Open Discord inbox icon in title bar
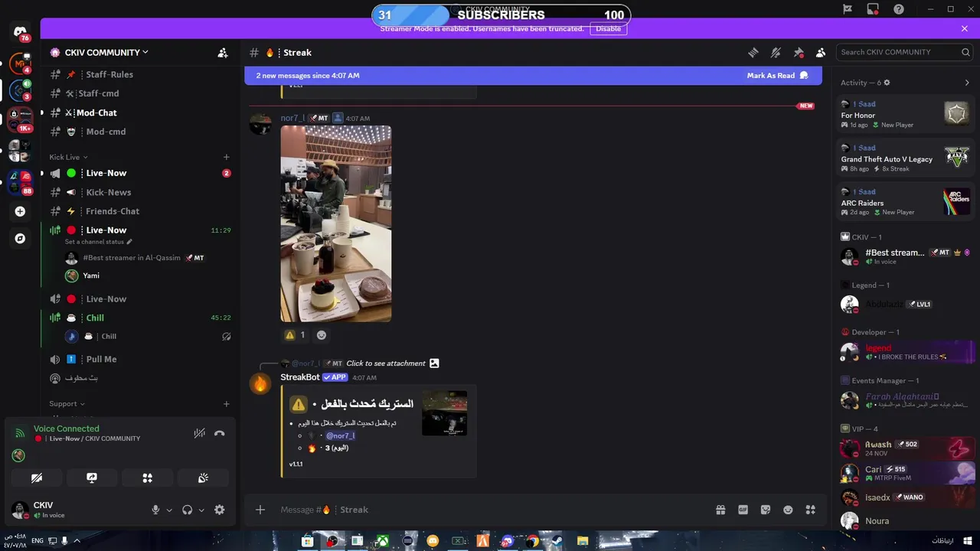The image size is (980, 551). click(873, 9)
